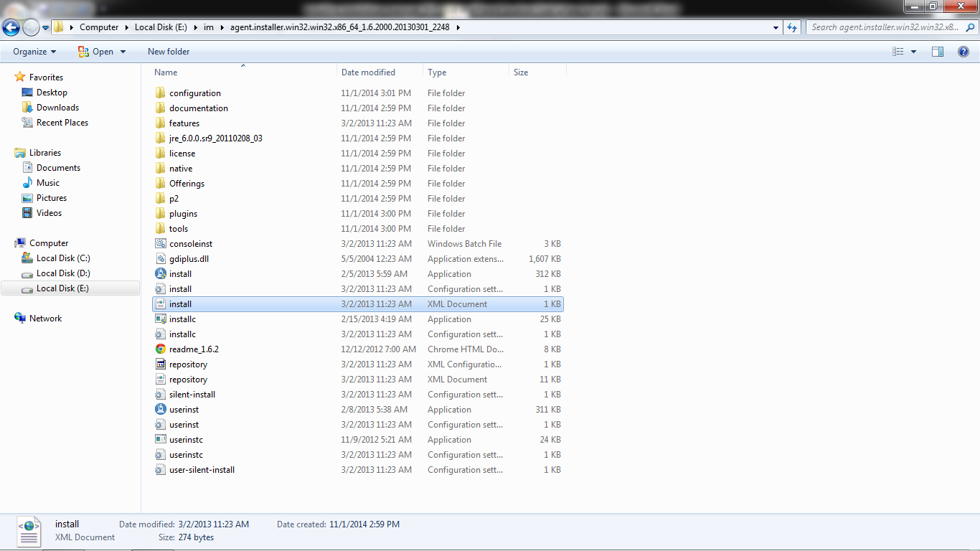Click the im folder in the breadcrumb path
The height and width of the screenshot is (551, 980).
click(209, 27)
